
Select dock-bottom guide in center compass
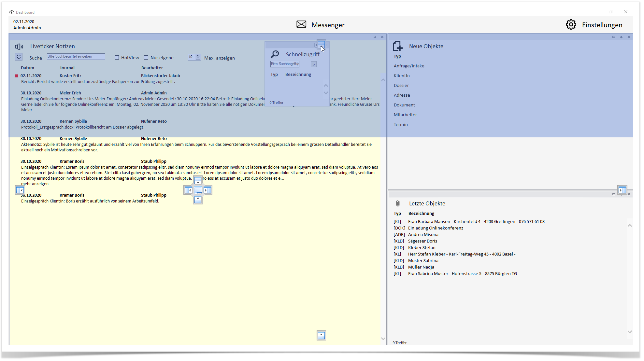coord(198,200)
